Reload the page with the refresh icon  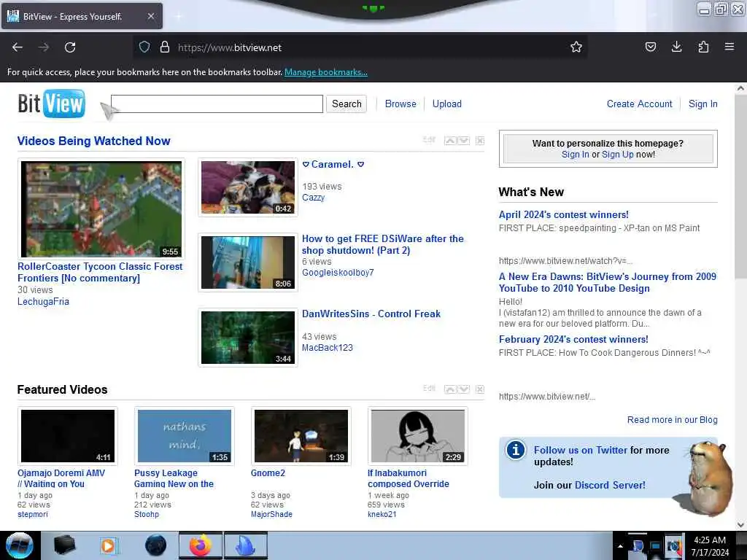point(70,47)
